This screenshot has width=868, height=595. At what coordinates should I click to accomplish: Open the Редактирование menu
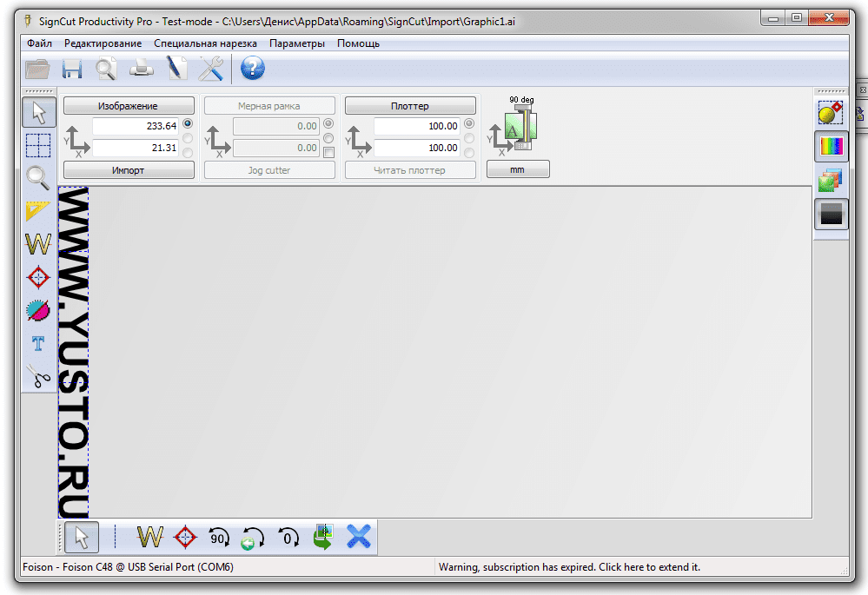coord(103,43)
